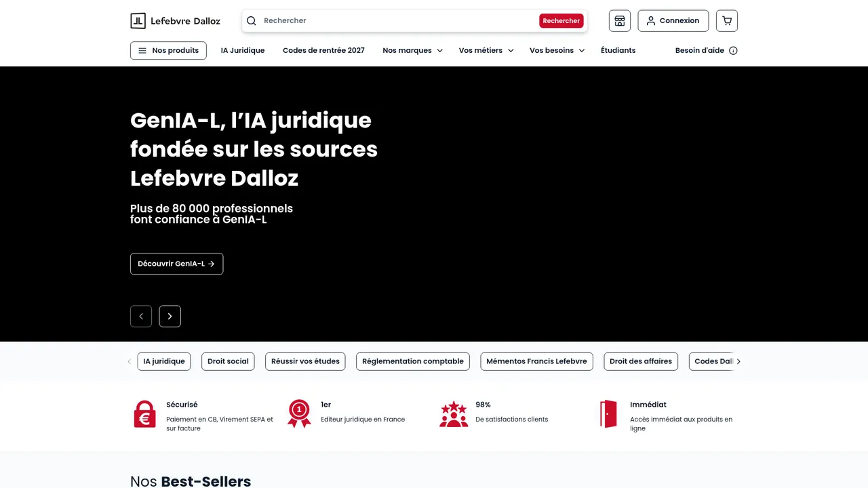The width and height of the screenshot is (868, 488).
Task: Select the Réglementation comptable chip
Action: (x=413, y=361)
